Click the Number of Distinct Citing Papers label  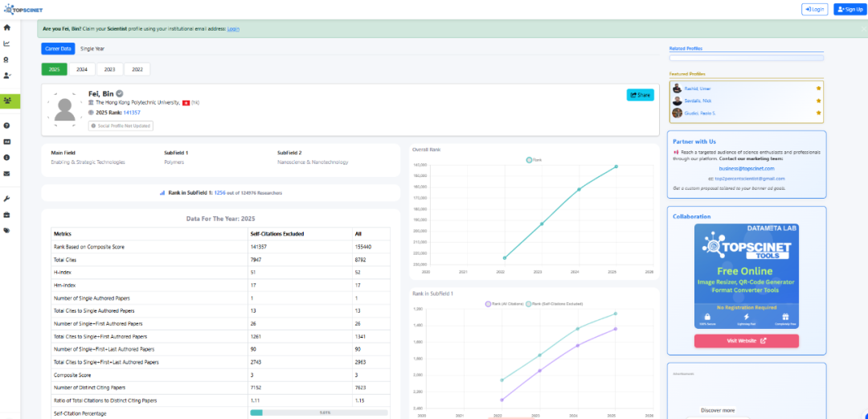click(87, 388)
